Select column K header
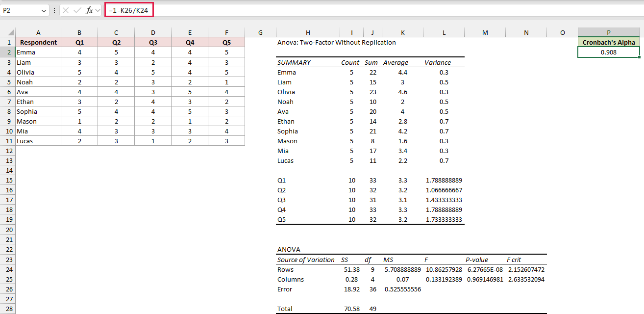This screenshot has width=644, height=314. tap(403, 32)
